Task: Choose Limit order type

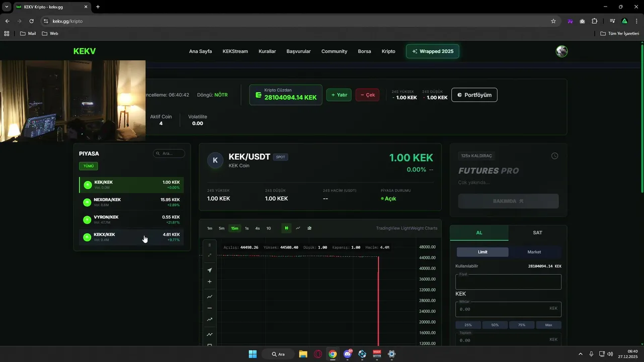Action: pos(482,252)
